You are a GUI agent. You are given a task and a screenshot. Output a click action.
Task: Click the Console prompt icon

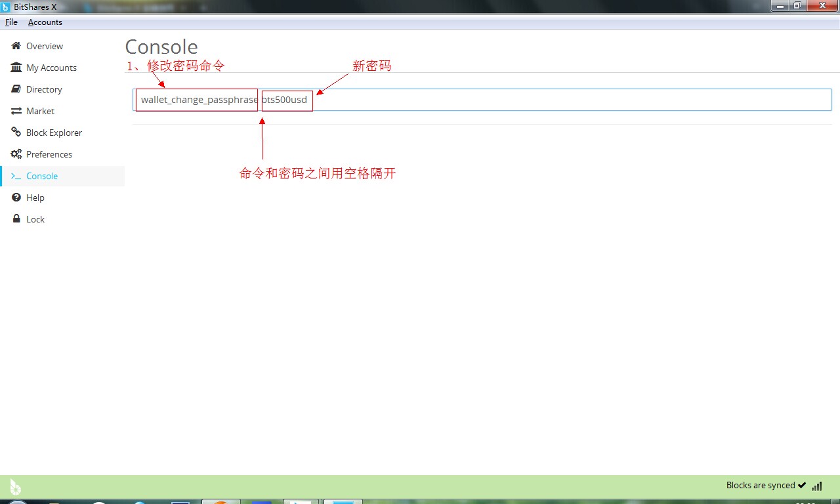(16, 176)
